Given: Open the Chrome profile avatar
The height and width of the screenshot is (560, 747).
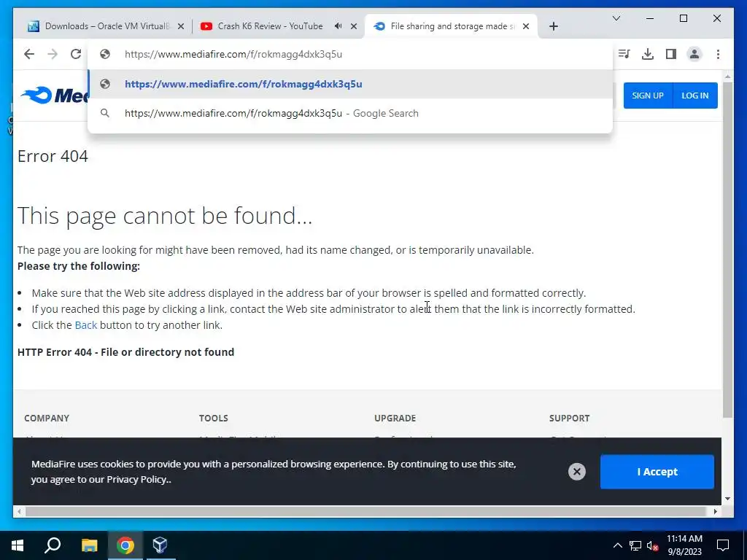Looking at the screenshot, I should click(x=694, y=54).
